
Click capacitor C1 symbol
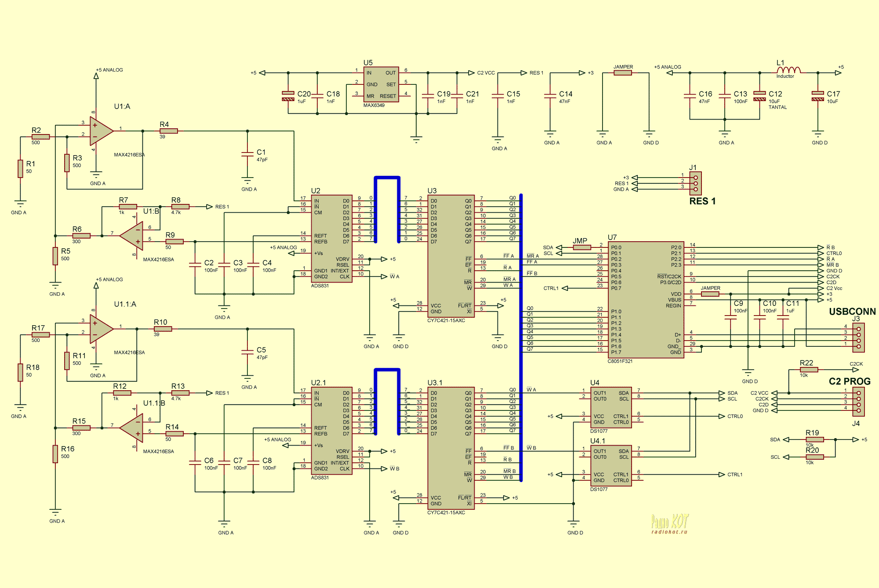247,154
